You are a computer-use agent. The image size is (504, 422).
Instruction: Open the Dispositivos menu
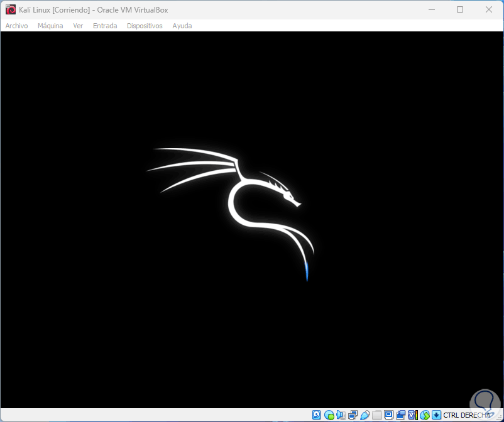click(145, 26)
